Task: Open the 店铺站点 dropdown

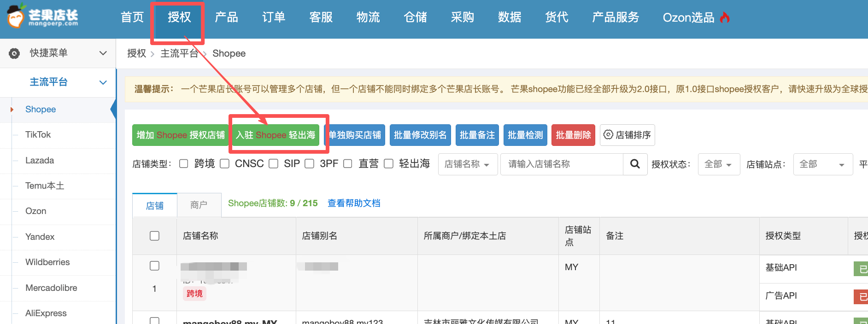Action: click(822, 164)
